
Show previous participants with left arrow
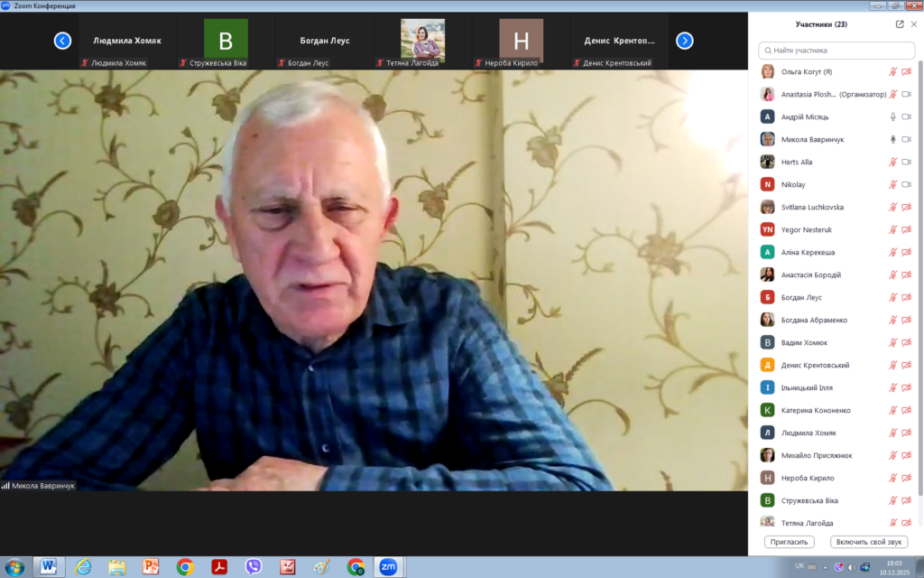point(62,40)
